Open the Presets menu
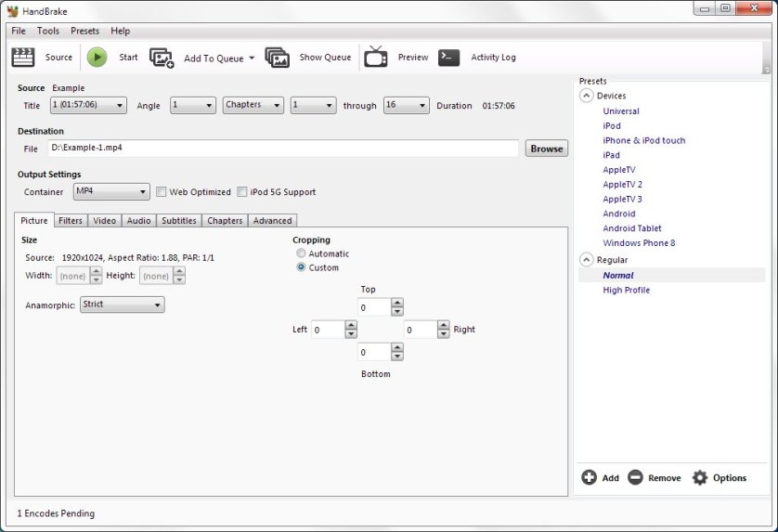 [84, 31]
